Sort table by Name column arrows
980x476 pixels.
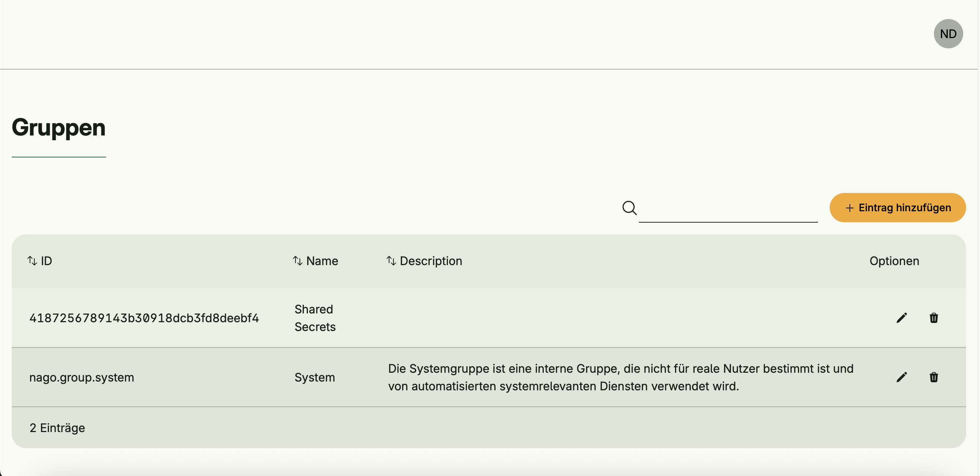298,261
